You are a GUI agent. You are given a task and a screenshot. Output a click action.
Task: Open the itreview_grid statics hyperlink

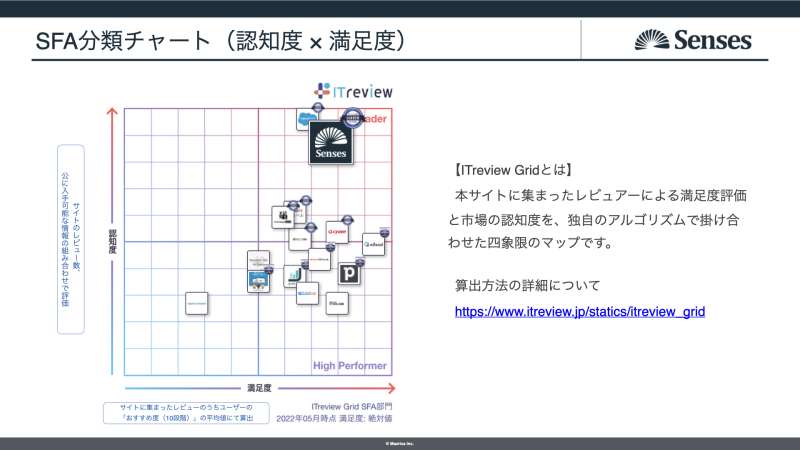point(580,312)
